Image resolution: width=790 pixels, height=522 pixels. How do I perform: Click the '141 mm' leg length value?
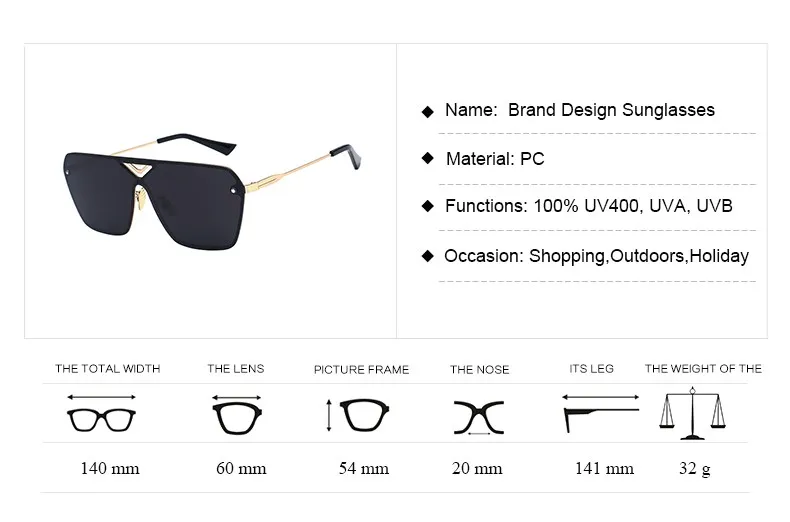(x=604, y=468)
